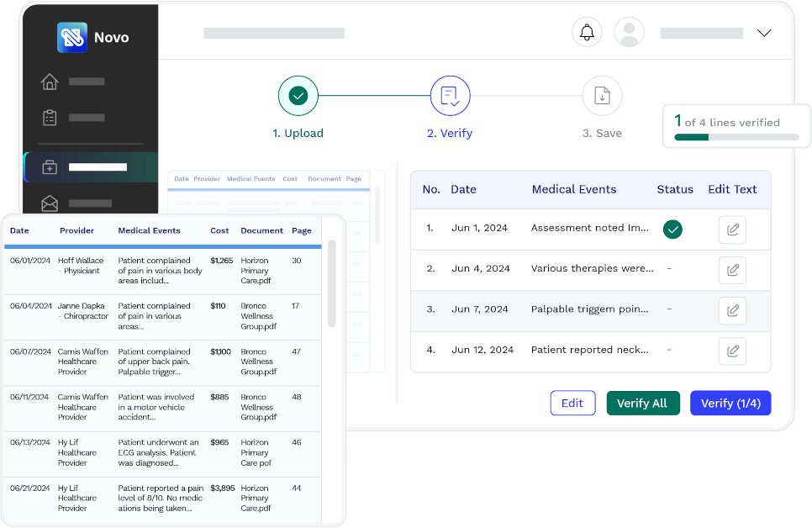Click verified checkmark for Jun 1, 2024
This screenshot has height=528, width=812.
[x=672, y=229]
